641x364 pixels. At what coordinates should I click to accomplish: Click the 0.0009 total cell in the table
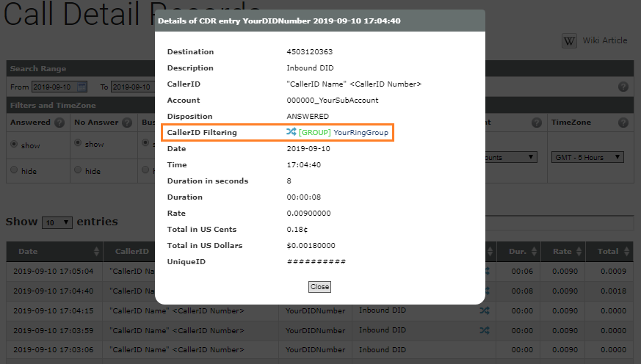(x=613, y=272)
